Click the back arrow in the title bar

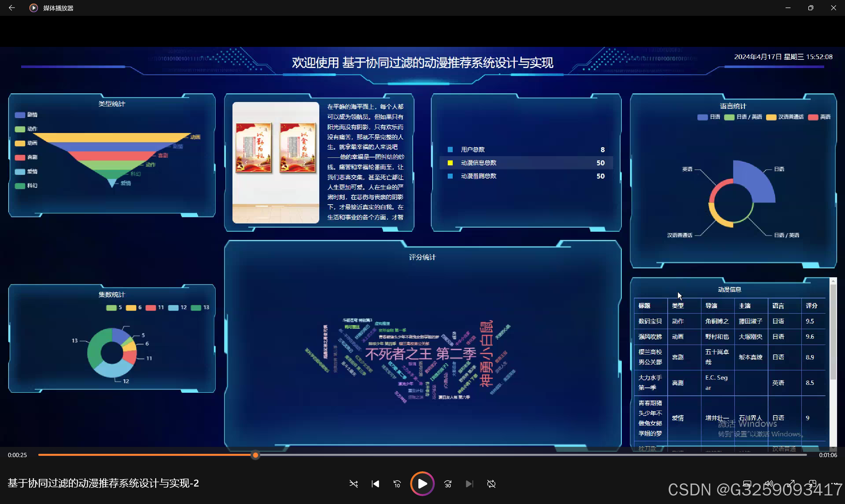[x=12, y=8]
